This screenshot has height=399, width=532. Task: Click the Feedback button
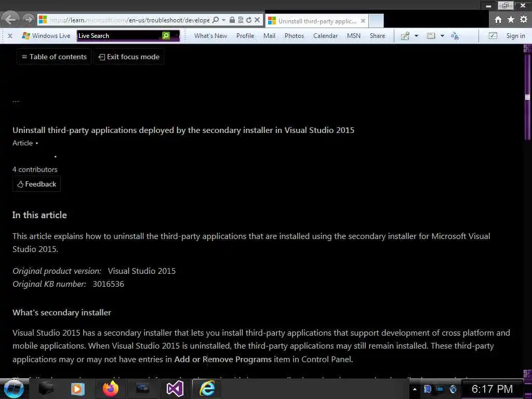coord(37,184)
